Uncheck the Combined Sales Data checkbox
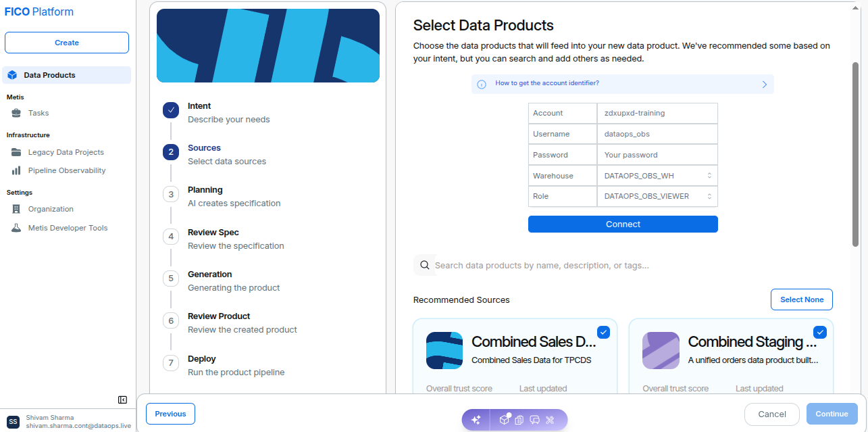 point(604,332)
